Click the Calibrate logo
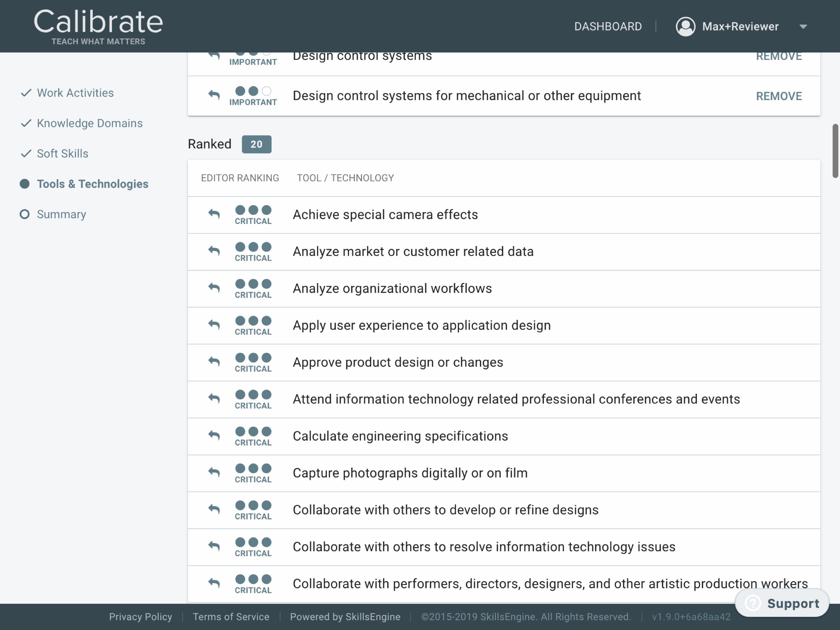The height and width of the screenshot is (630, 840). pos(98,26)
